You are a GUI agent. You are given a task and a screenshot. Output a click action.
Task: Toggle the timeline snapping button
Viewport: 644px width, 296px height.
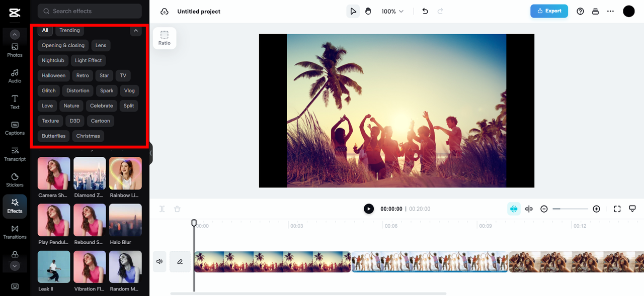click(x=513, y=209)
